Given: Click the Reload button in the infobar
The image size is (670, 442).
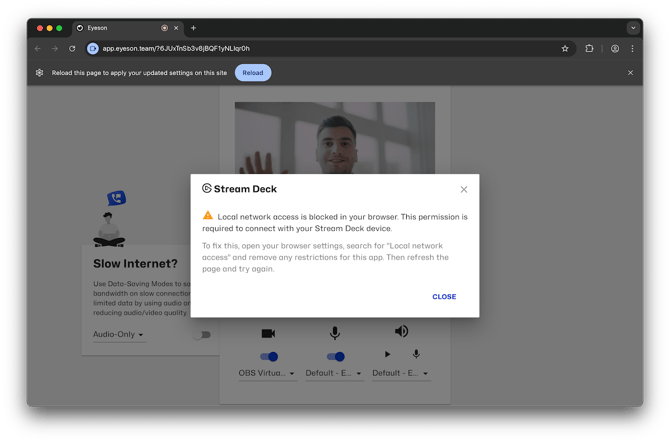Looking at the screenshot, I should [253, 73].
